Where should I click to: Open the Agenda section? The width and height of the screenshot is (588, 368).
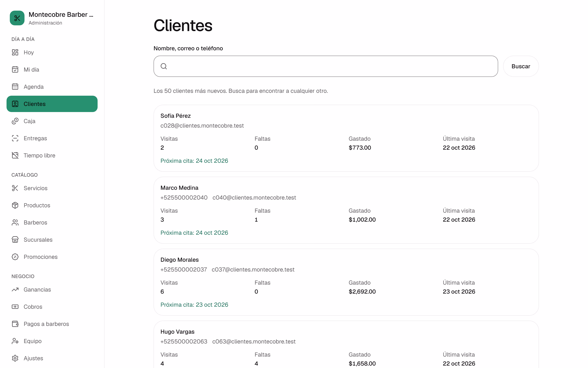[x=52, y=87]
